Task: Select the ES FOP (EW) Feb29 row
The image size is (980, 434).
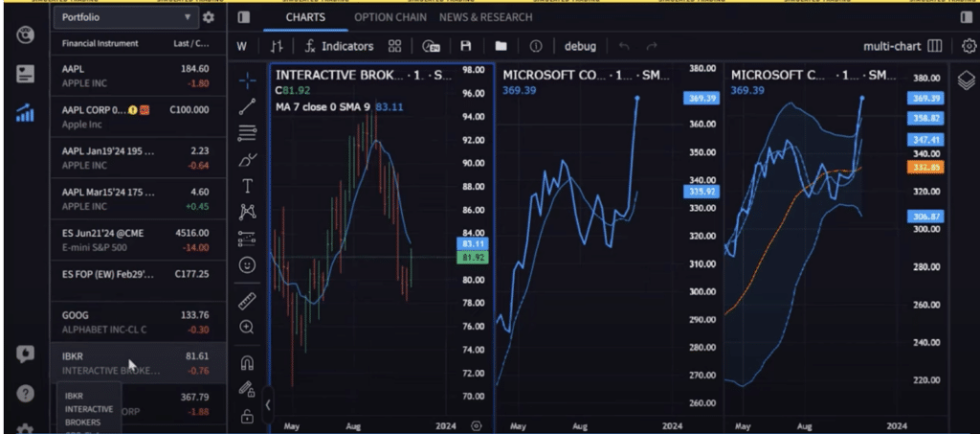Action: (138, 281)
